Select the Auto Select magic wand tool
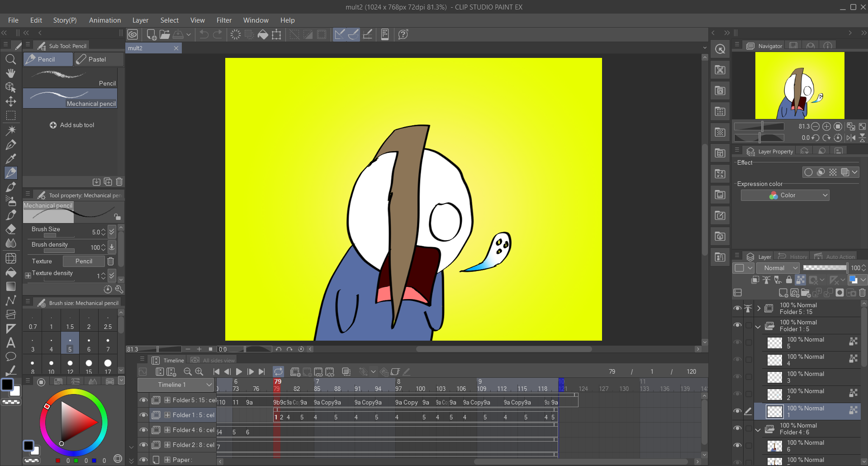The image size is (868, 466). click(x=11, y=130)
